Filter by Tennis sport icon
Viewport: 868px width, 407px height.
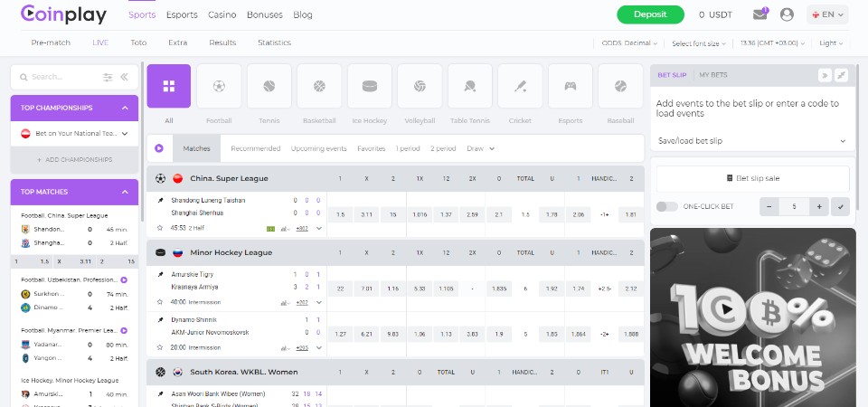coord(269,86)
